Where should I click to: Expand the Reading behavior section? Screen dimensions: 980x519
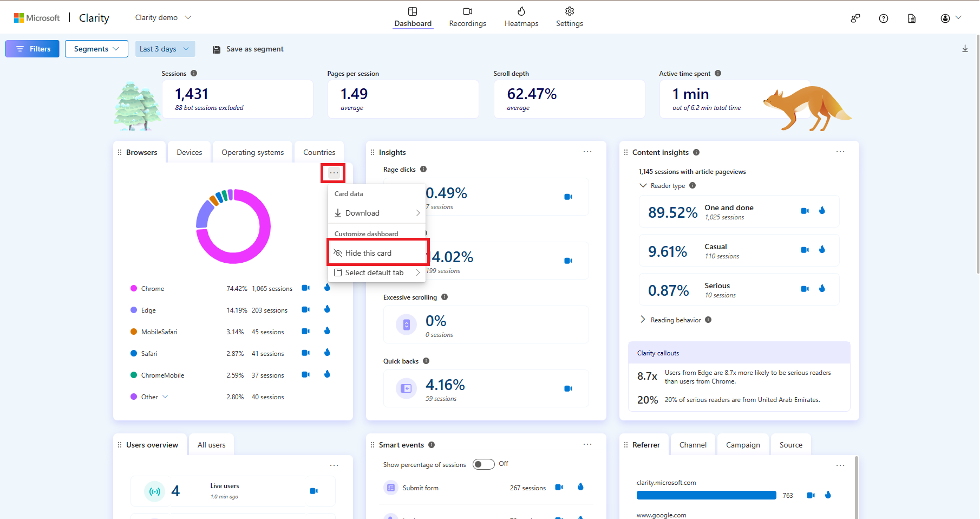tap(643, 320)
